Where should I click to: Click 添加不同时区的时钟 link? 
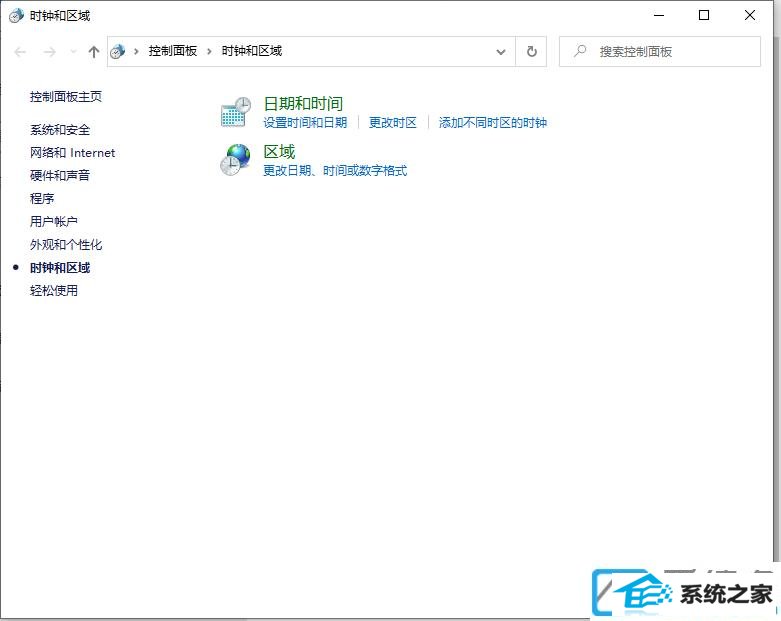point(493,123)
